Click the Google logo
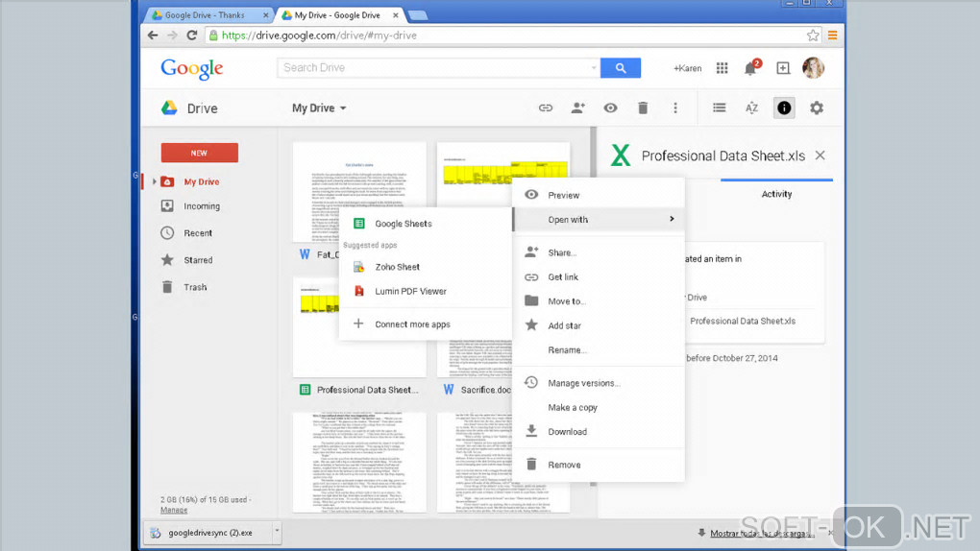The height and width of the screenshot is (551, 980). [x=192, y=69]
